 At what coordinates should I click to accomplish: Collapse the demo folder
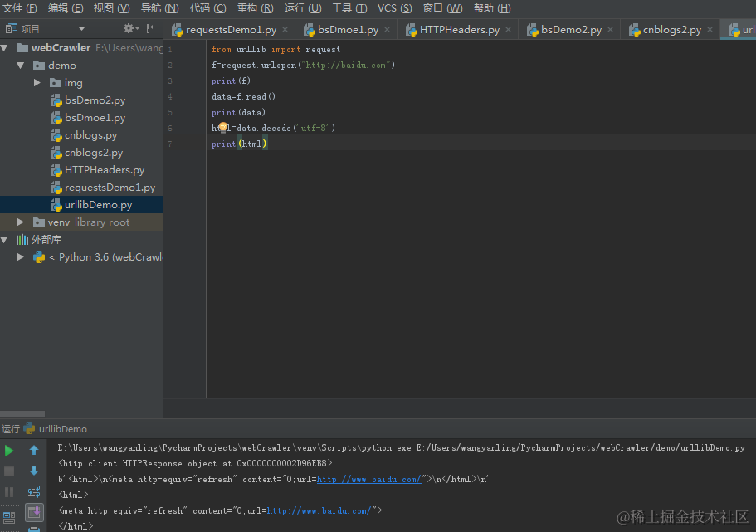[x=20, y=65]
